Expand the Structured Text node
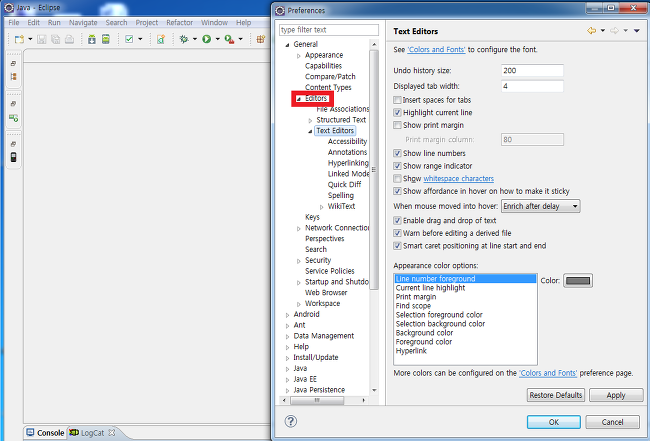The width and height of the screenshot is (650, 441). (x=310, y=120)
